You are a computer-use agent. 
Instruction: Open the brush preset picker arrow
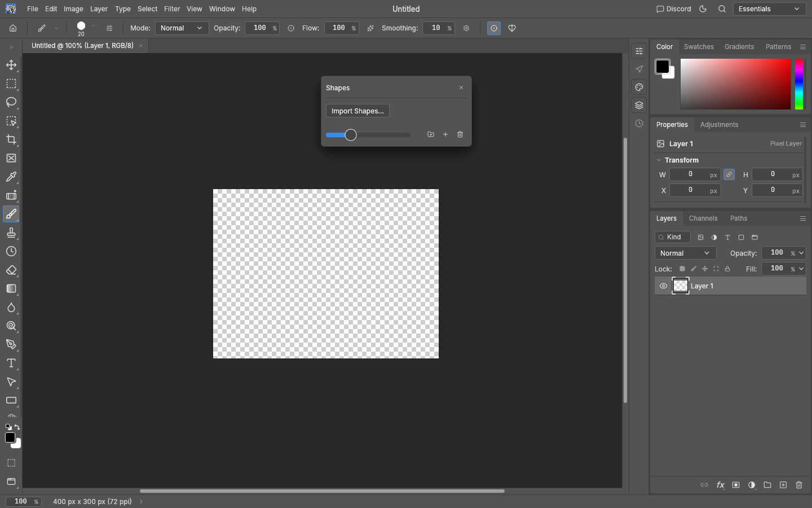[x=93, y=26]
